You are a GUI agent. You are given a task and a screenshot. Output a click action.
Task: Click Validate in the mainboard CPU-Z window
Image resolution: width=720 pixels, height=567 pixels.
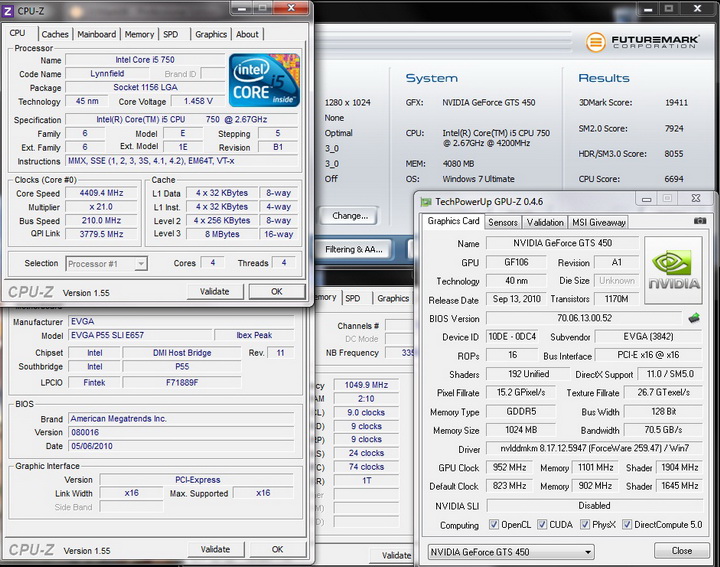pos(215,550)
